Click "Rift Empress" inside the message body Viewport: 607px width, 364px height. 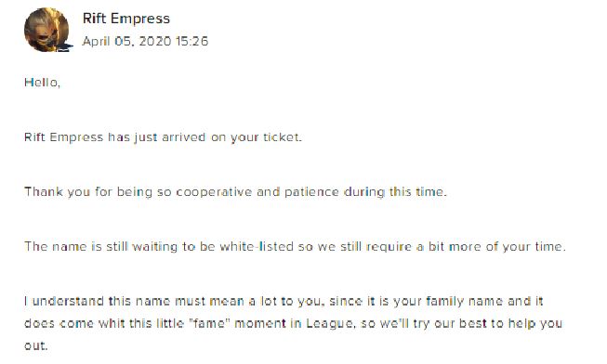click(x=64, y=137)
